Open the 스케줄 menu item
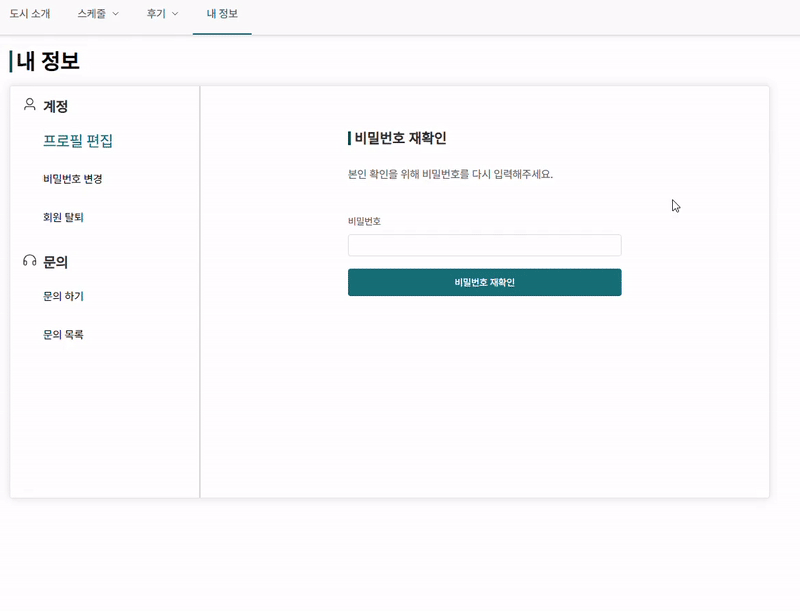 92,14
